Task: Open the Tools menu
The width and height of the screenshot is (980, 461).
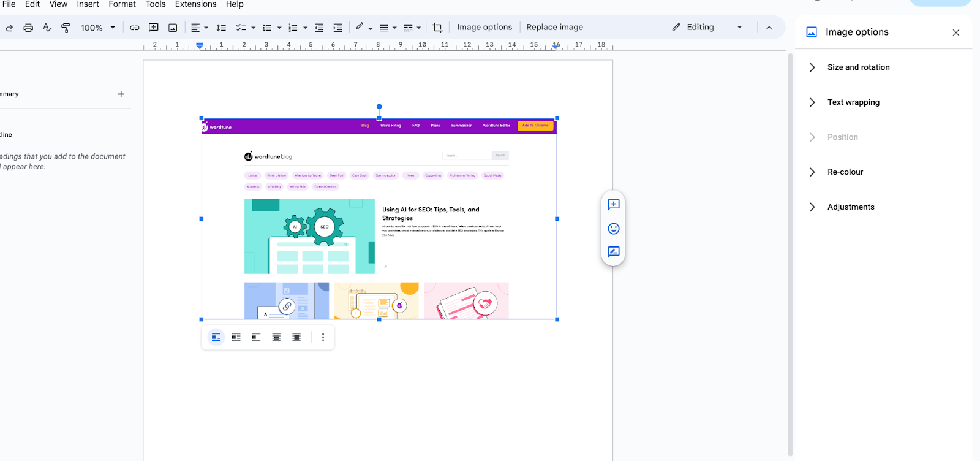Action: coord(156,4)
